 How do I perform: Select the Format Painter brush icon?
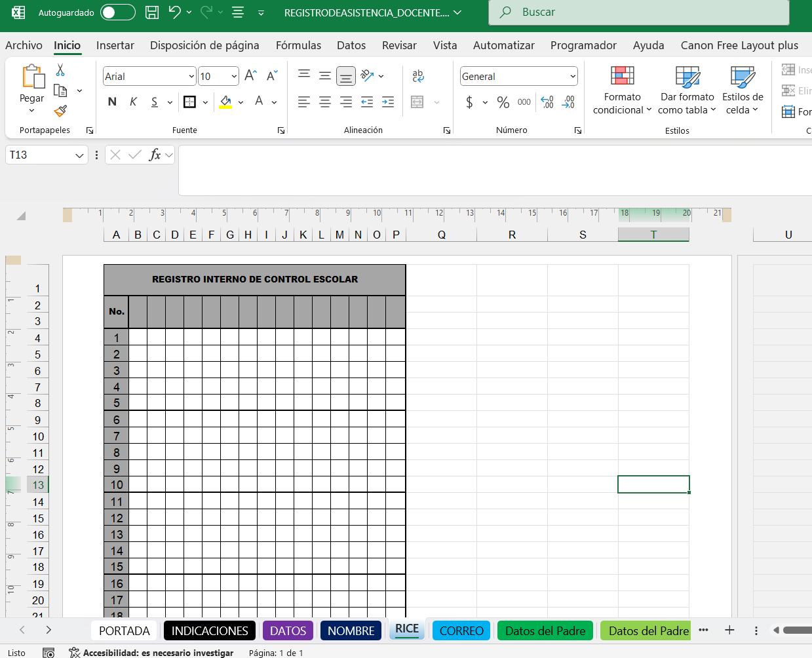pos(60,111)
